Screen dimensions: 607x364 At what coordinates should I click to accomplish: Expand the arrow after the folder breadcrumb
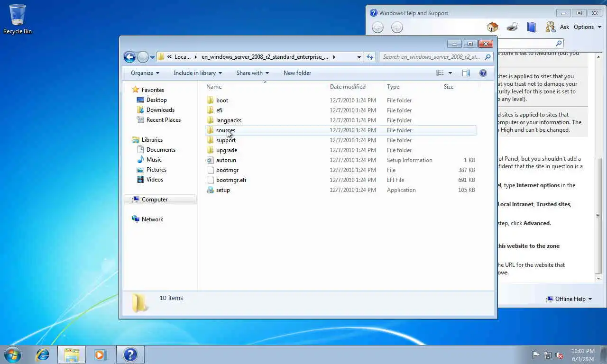(334, 57)
